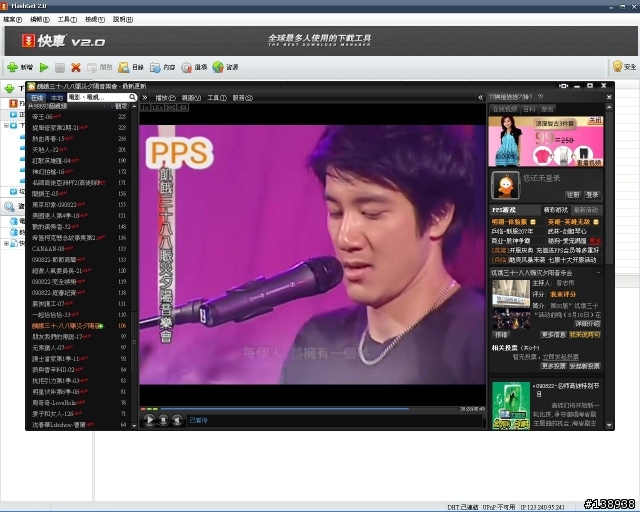Viewport: 640px width, 512px height.
Task: Click the PPS player volume speaker button
Action: pyautogui.click(x=177, y=420)
